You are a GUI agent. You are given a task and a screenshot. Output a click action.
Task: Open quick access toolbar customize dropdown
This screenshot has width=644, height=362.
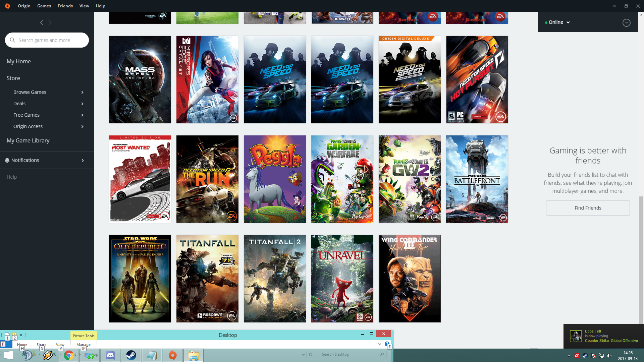[21, 336]
